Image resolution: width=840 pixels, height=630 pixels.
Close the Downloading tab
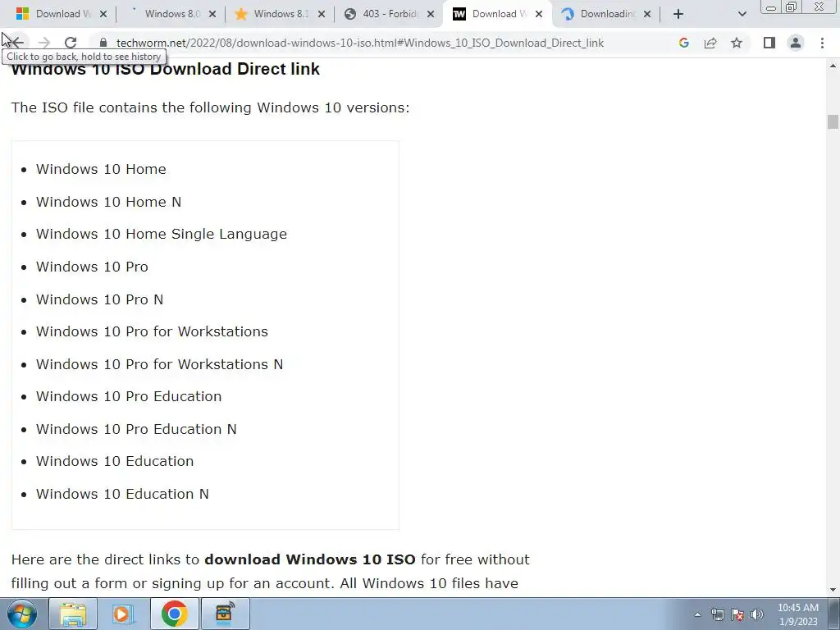[x=647, y=14]
